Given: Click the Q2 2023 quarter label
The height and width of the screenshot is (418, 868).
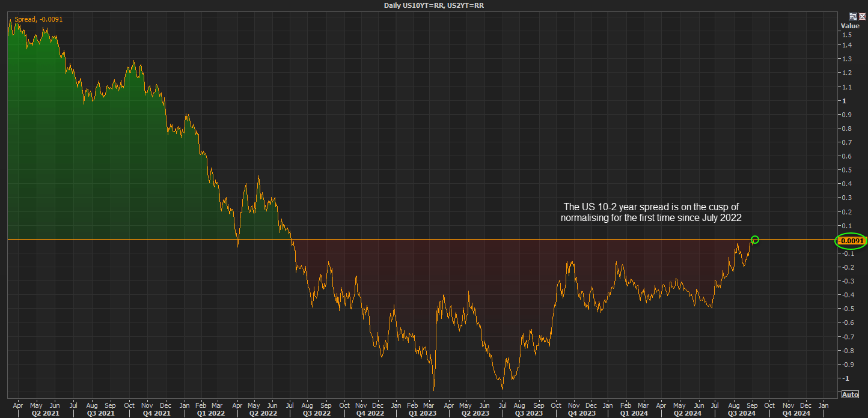Looking at the screenshot, I should [x=475, y=413].
